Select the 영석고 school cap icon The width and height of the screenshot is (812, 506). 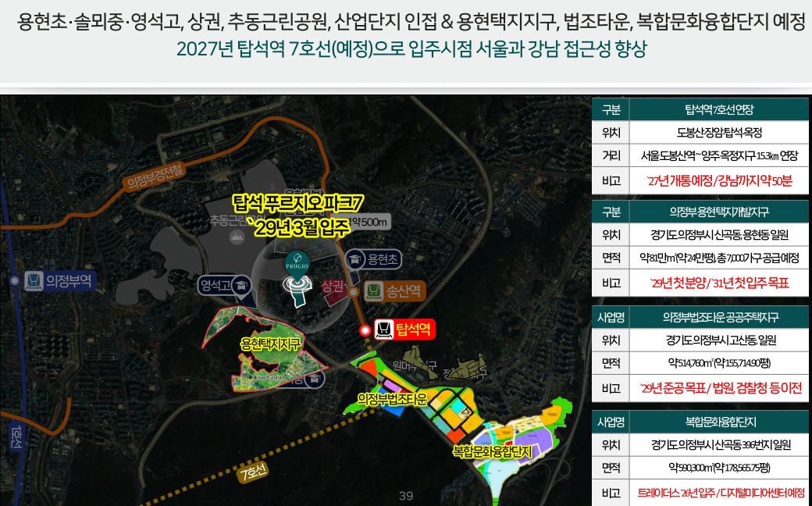click(241, 285)
